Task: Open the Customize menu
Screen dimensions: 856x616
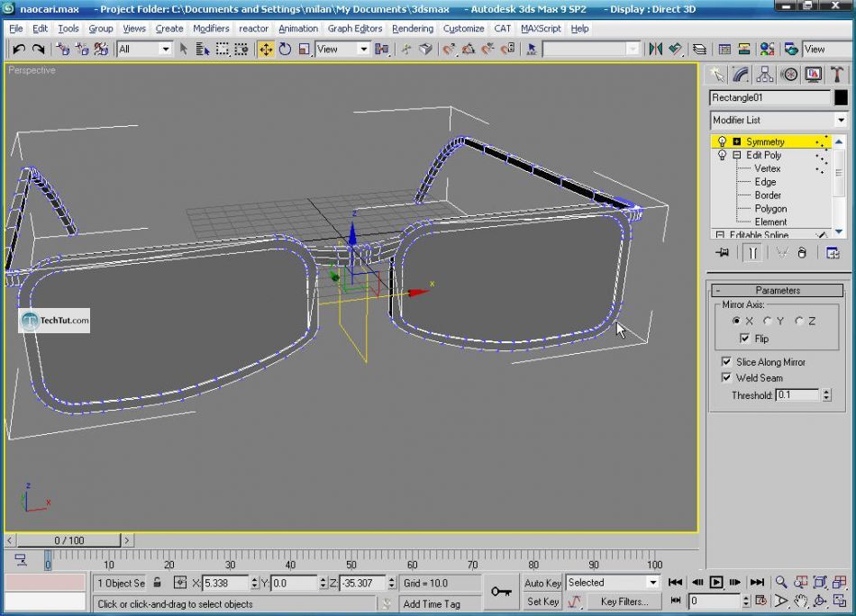Action: pyautogui.click(x=463, y=29)
